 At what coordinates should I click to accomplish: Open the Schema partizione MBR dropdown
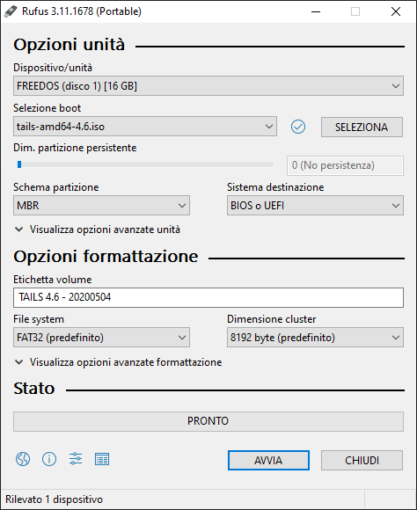click(101, 205)
